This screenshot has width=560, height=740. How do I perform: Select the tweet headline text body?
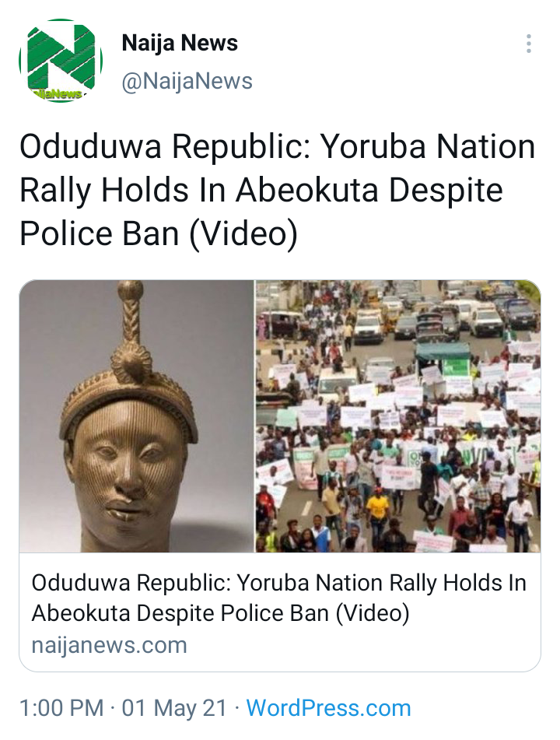coord(278,190)
